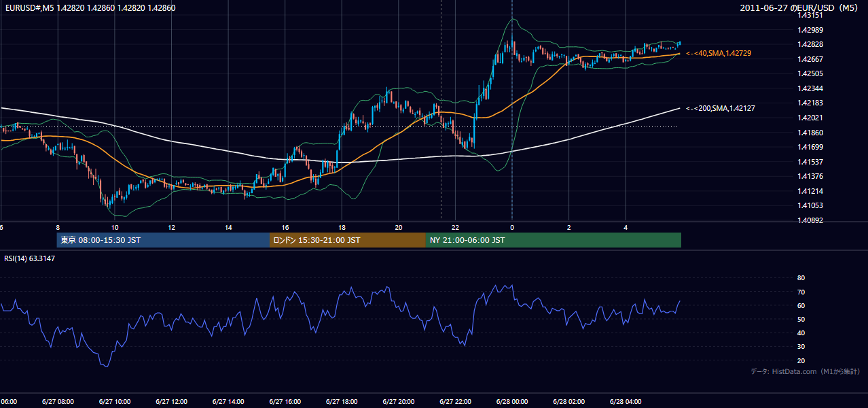
Task: Click price axis label 1.42505
Action: [810, 73]
